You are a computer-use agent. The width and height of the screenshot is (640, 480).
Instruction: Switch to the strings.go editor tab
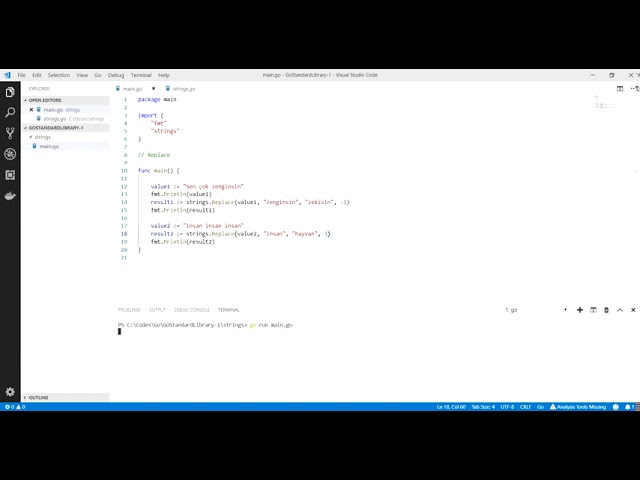[180, 89]
